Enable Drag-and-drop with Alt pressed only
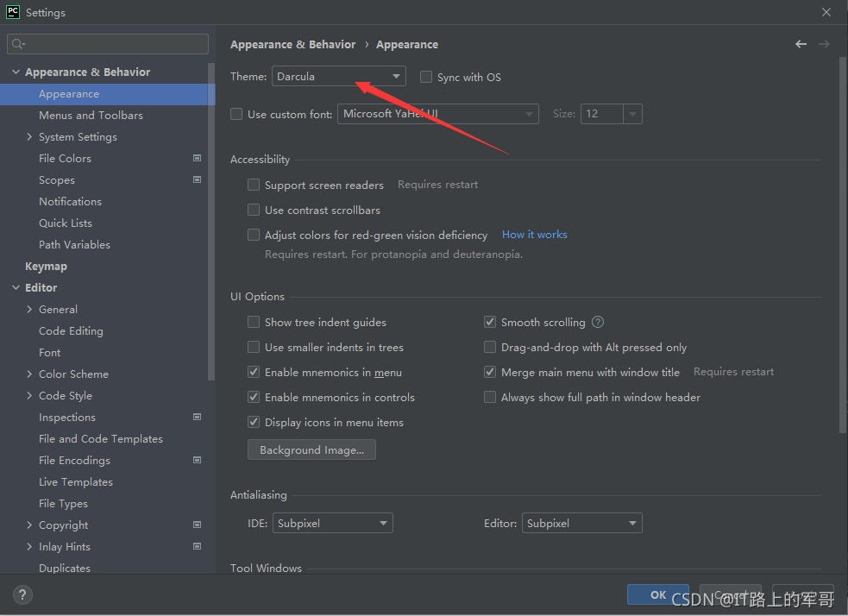Image resolution: width=848 pixels, height=616 pixels. pyautogui.click(x=490, y=347)
